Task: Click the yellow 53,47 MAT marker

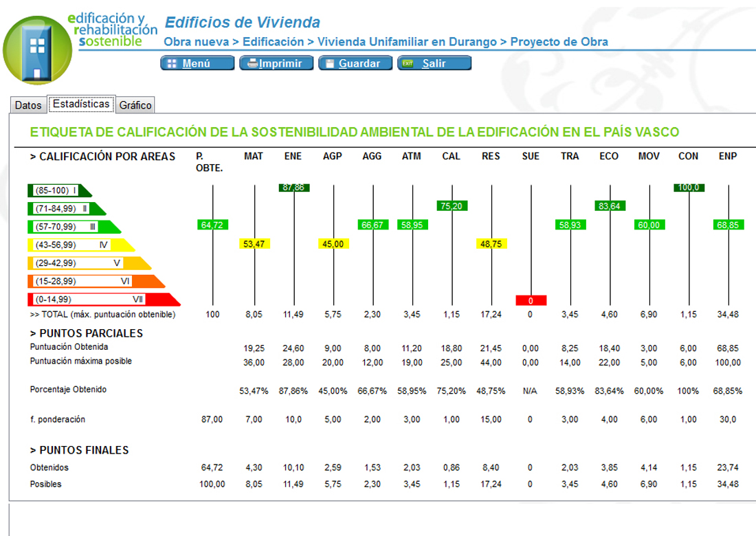Action: pos(254,244)
